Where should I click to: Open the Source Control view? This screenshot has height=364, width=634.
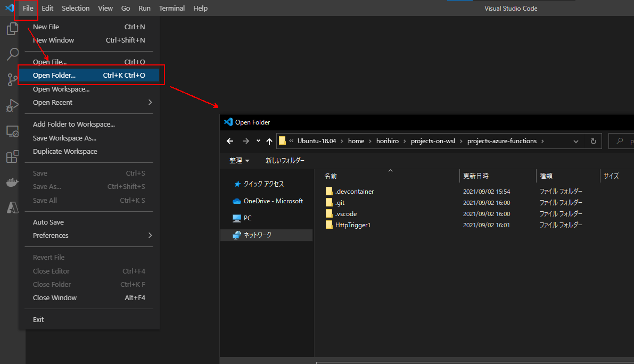point(13,80)
